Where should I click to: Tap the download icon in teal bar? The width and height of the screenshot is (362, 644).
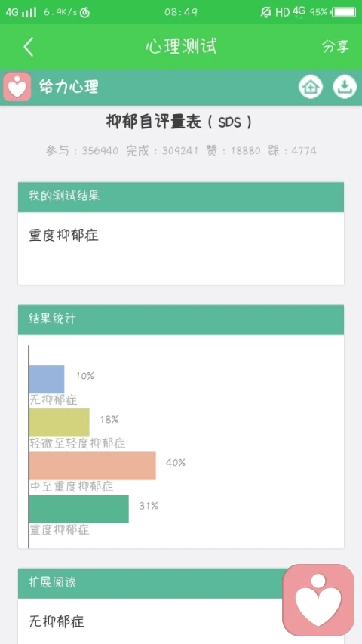(345, 87)
